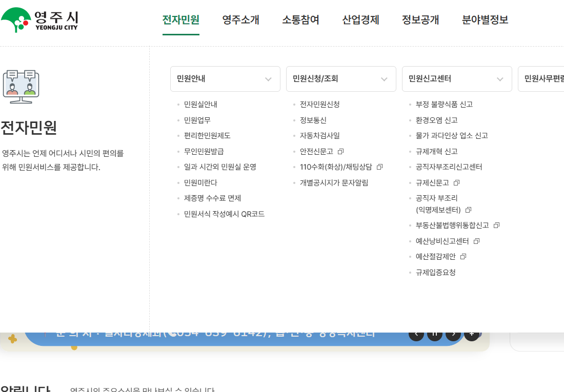Select the external link icon beside 예산절감제안
This screenshot has width=564, height=392.
pyautogui.click(x=463, y=256)
